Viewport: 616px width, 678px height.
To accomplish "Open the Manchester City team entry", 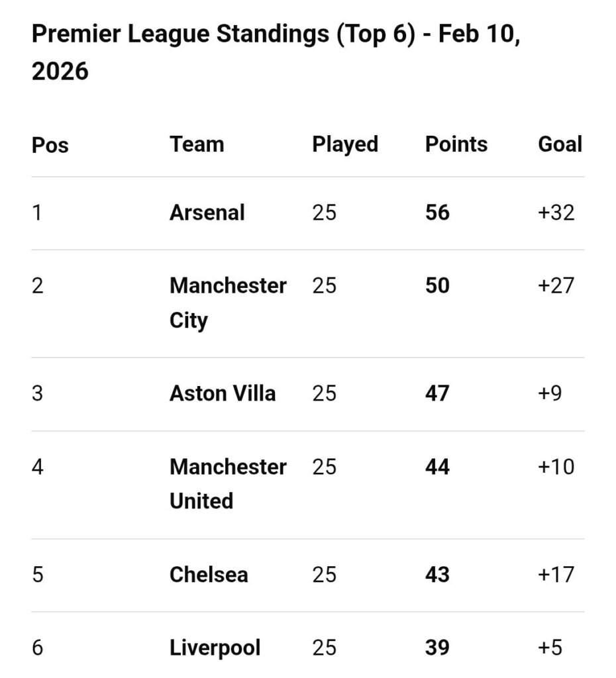I will pos(227,303).
